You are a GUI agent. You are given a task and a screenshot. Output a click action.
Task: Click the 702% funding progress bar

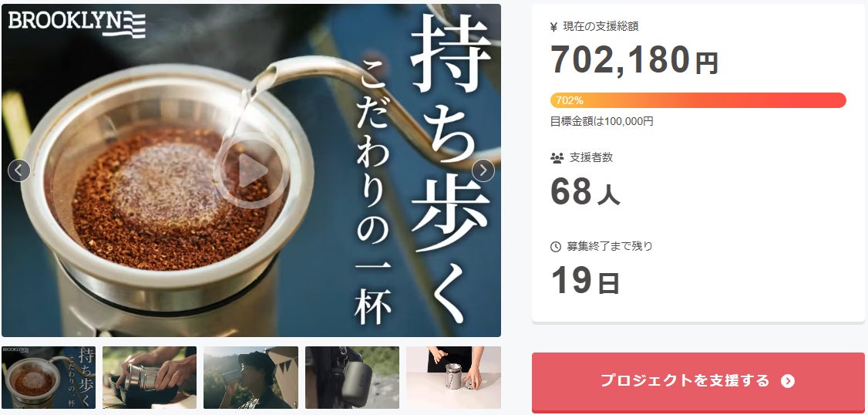click(698, 100)
